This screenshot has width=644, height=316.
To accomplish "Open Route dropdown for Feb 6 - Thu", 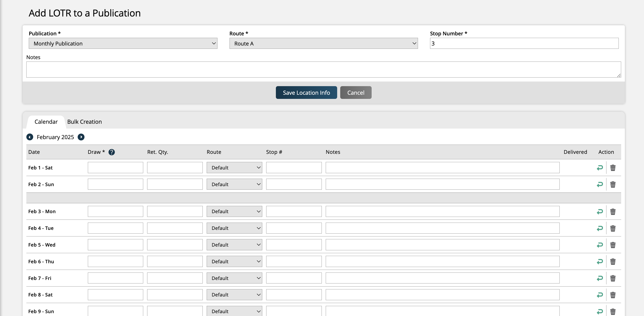I will click(234, 262).
